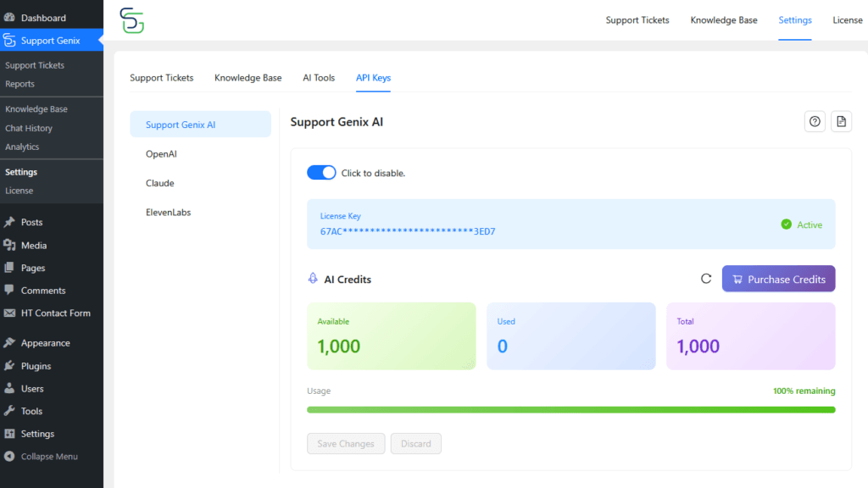The width and height of the screenshot is (868, 488).
Task: Click the Appearance paintbrush icon
Action: (9, 343)
